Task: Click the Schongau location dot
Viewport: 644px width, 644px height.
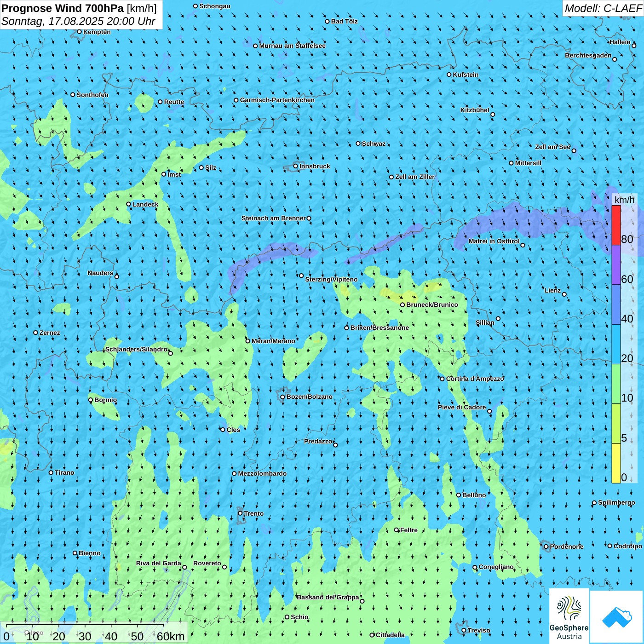Action: (x=195, y=6)
